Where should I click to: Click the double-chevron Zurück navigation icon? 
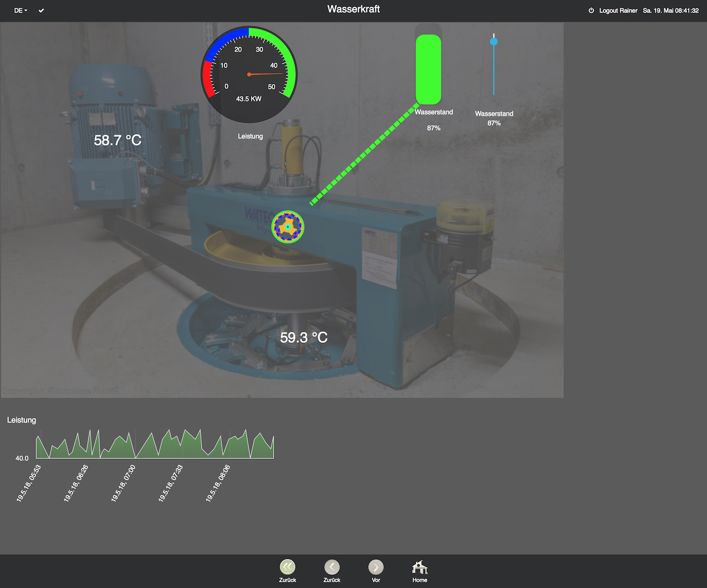(x=287, y=567)
